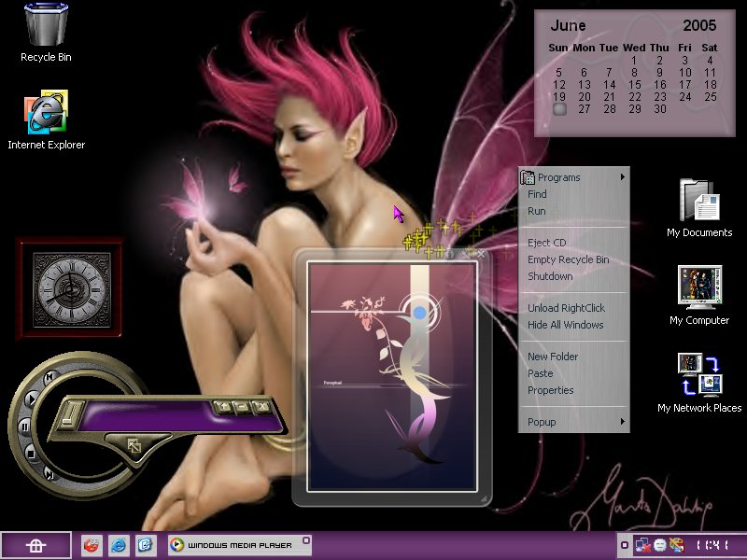
Task: Open the My Network Places icon
Action: coord(699,383)
